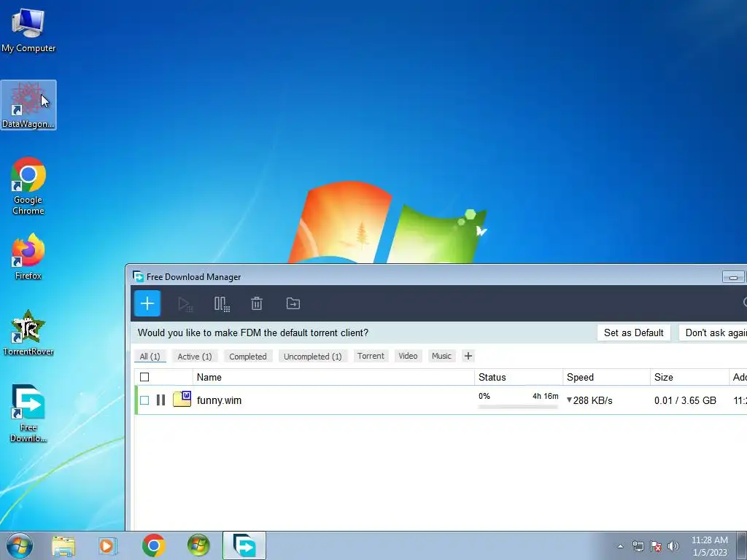The width and height of the screenshot is (747, 560).
Task: Click Free Download Manager taskbar button
Action: pyautogui.click(x=244, y=545)
